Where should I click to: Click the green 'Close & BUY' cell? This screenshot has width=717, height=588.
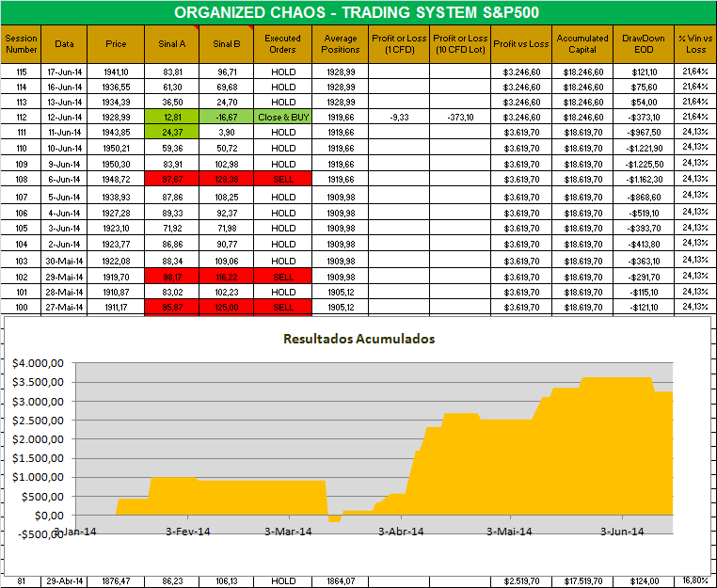[282, 117]
